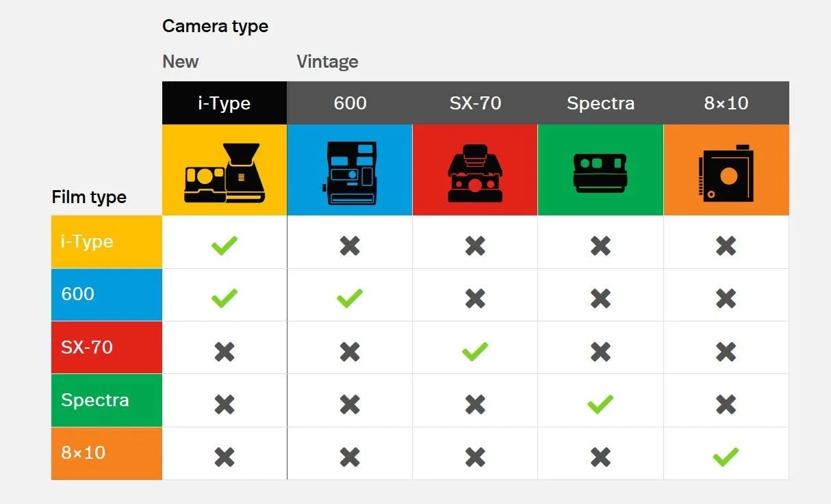The width and height of the screenshot is (831, 504).
Task: Select the SX-70 folding camera icon
Action: point(475,173)
